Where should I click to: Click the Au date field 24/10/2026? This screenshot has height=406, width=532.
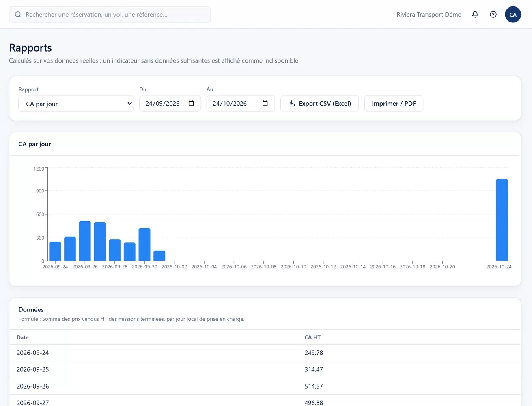click(241, 104)
